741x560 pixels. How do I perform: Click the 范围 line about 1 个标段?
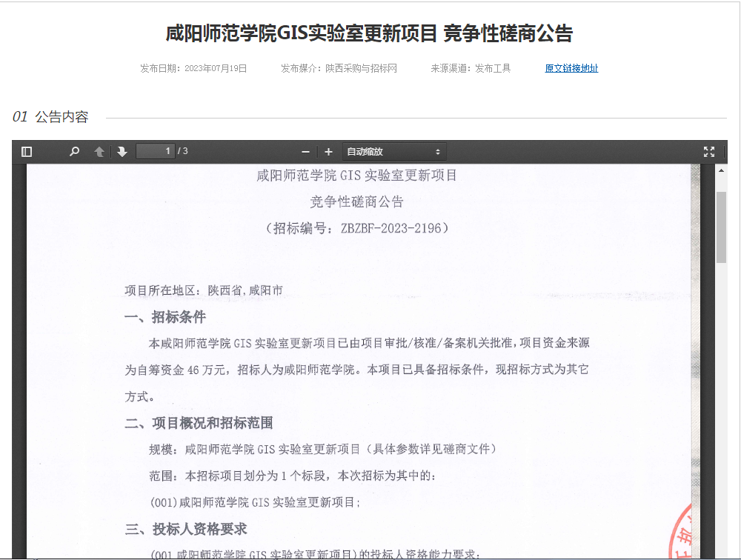pyautogui.click(x=292, y=476)
